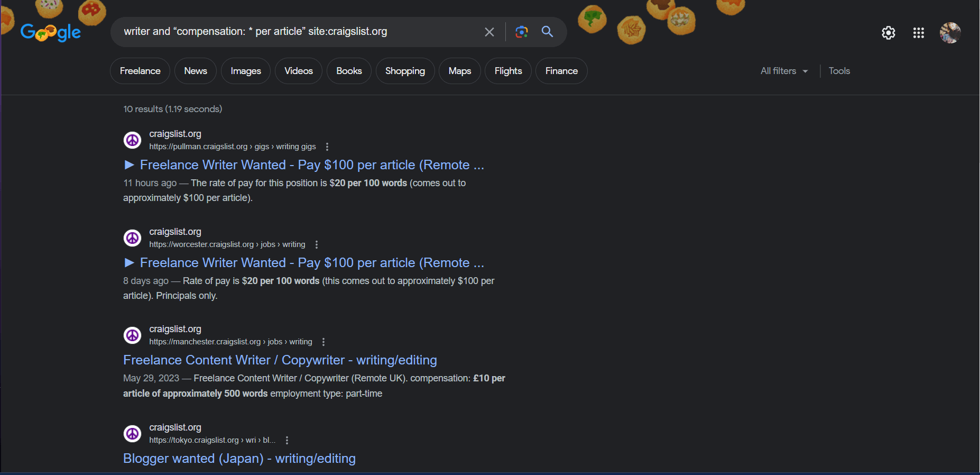Clear the search box with the X icon
This screenshot has width=980, height=475.
(489, 32)
